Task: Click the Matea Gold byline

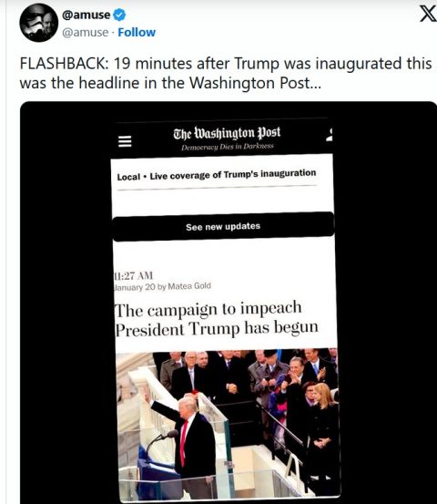Action: (189, 286)
